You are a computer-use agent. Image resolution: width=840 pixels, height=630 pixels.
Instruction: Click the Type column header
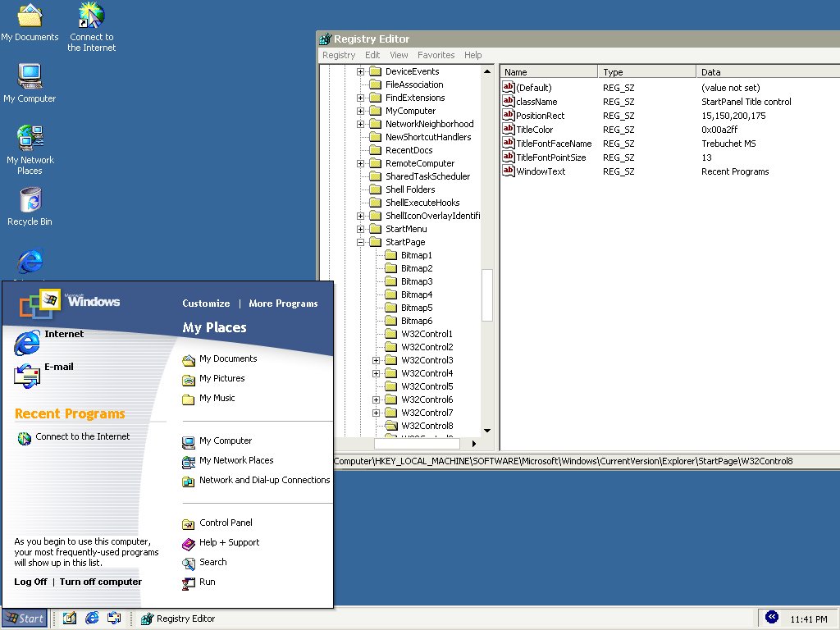click(x=647, y=72)
